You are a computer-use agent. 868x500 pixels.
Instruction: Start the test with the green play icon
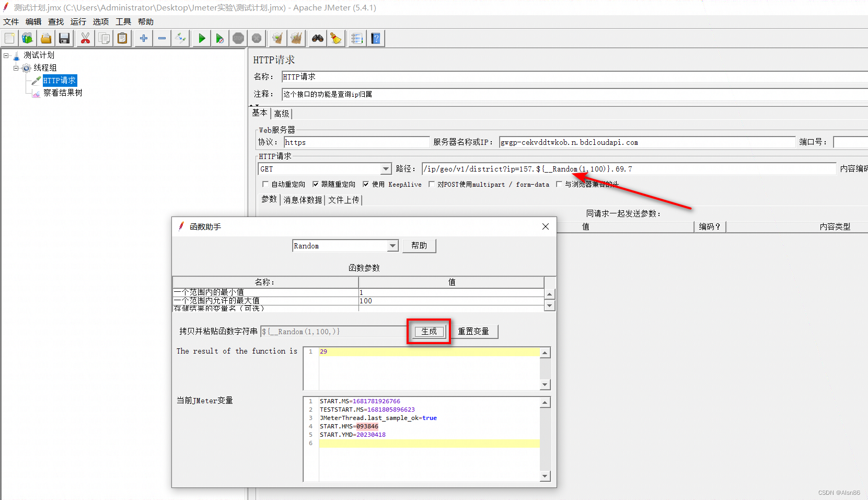click(x=202, y=38)
